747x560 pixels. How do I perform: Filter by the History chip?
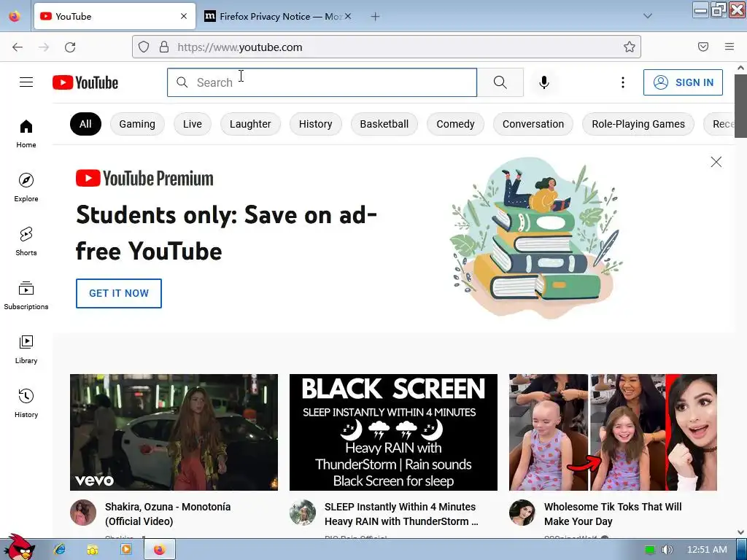(x=315, y=124)
